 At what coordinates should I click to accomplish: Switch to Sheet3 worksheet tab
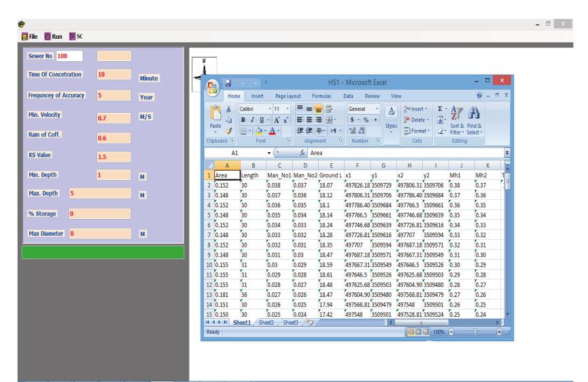coord(291,322)
